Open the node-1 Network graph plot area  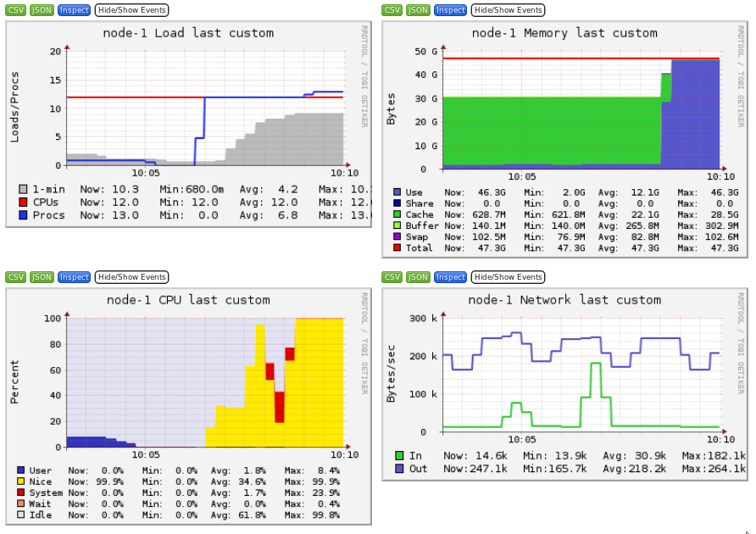click(581, 375)
